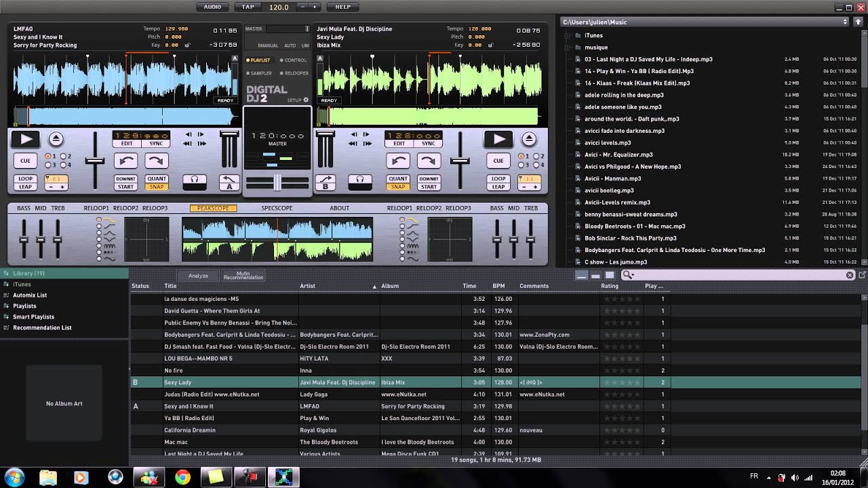868x488 pixels.
Task: Click deck B's left curved-arrow button
Action: click(x=399, y=161)
